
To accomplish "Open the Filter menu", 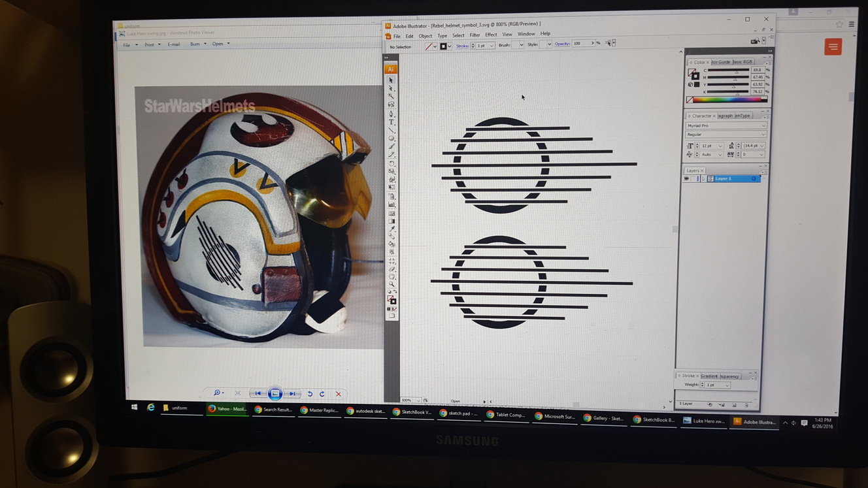I will [475, 35].
